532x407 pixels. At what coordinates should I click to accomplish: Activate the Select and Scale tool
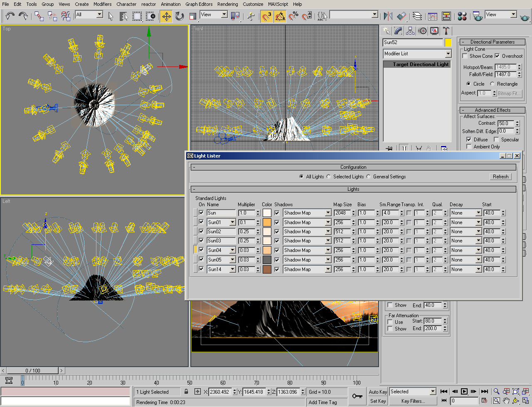point(193,16)
